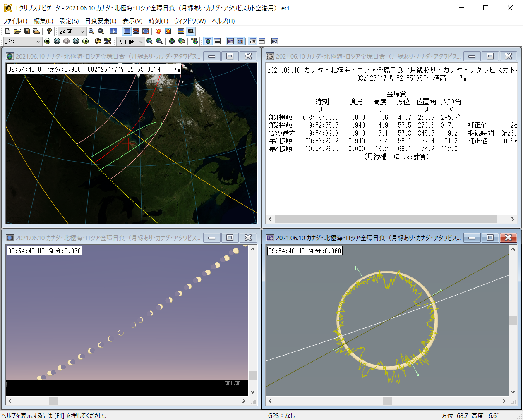
Task: Click the globe zoom-in magnifier icon
Action: tap(150, 41)
